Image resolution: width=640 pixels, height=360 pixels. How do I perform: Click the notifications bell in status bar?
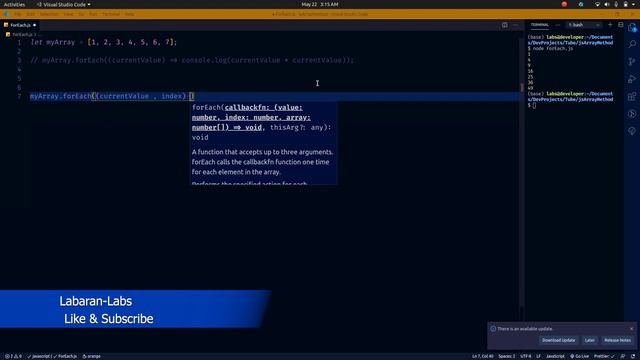click(x=633, y=356)
